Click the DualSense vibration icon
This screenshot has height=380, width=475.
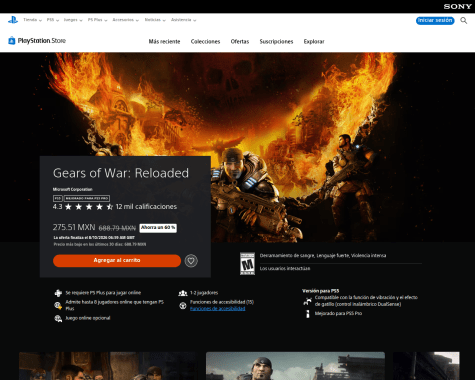[307, 301]
